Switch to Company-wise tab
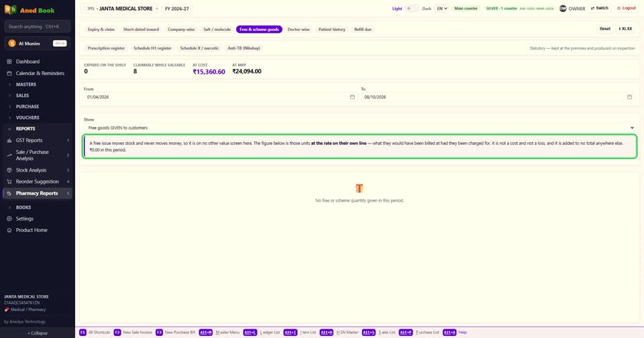This screenshot has width=644, height=338. [x=181, y=30]
